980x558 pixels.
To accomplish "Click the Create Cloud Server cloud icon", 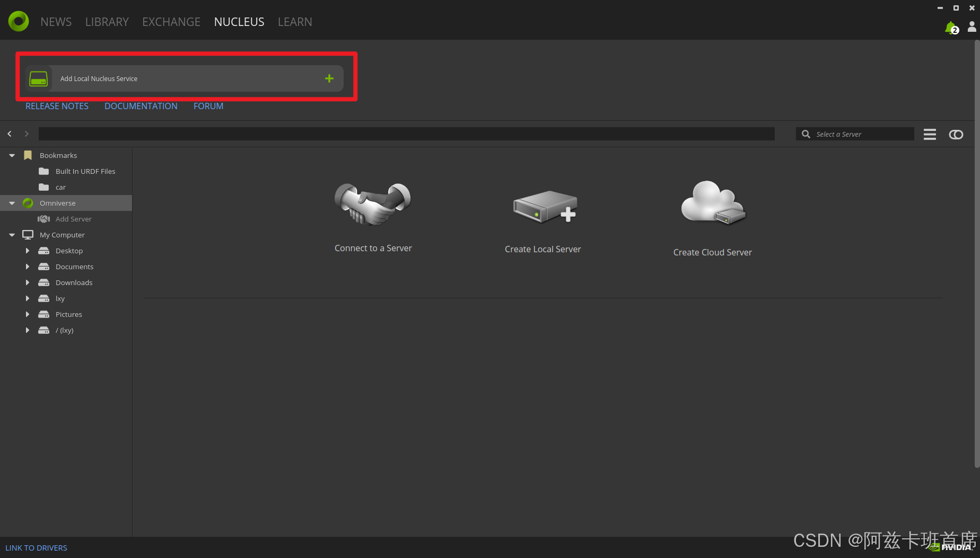I will [x=713, y=202].
